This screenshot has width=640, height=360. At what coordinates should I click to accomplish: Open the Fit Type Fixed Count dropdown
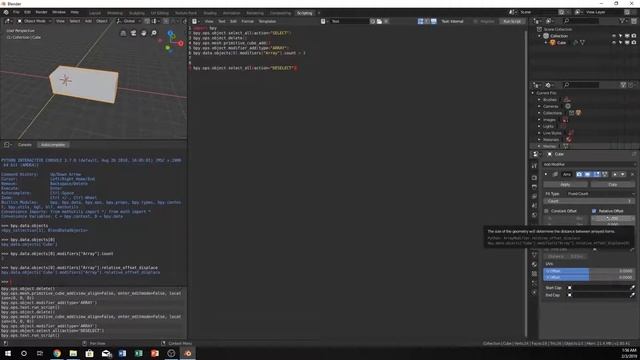pos(601,193)
